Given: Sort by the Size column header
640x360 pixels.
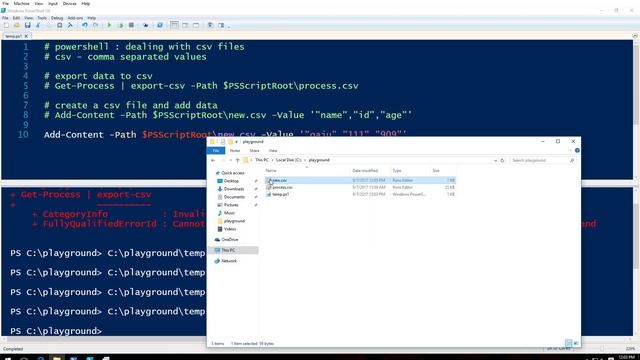Looking at the screenshot, I should [x=436, y=171].
